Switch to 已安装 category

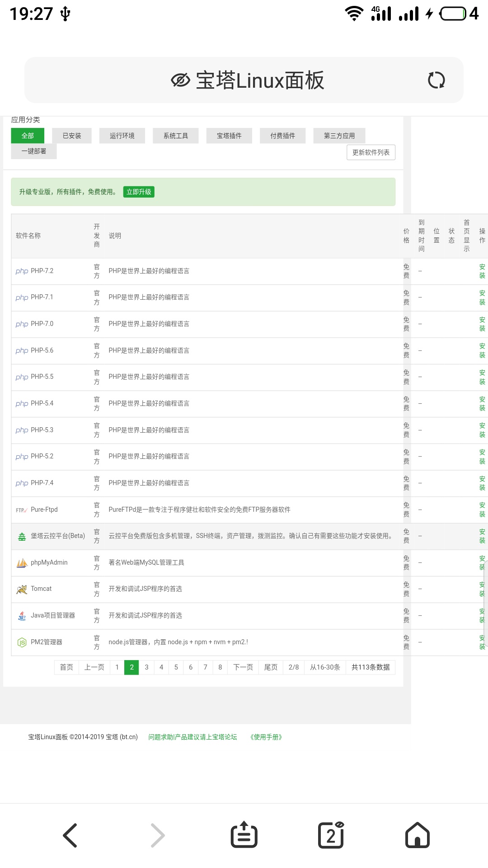click(x=72, y=136)
